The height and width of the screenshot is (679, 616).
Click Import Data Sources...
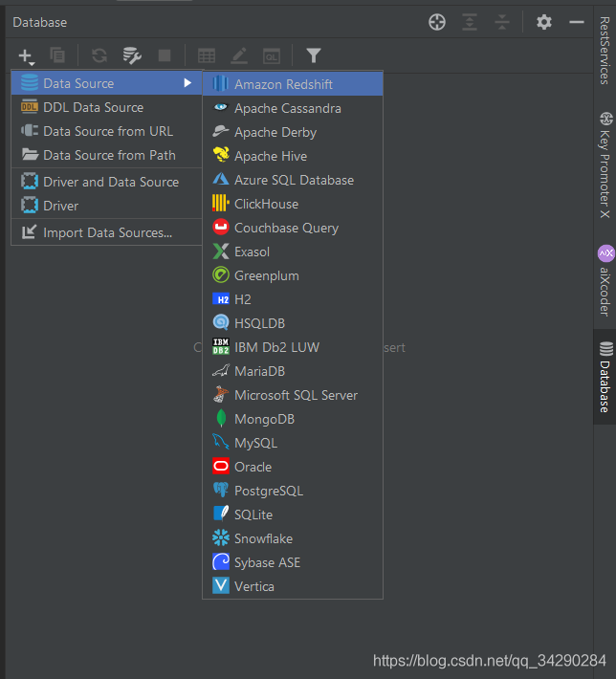tap(106, 232)
